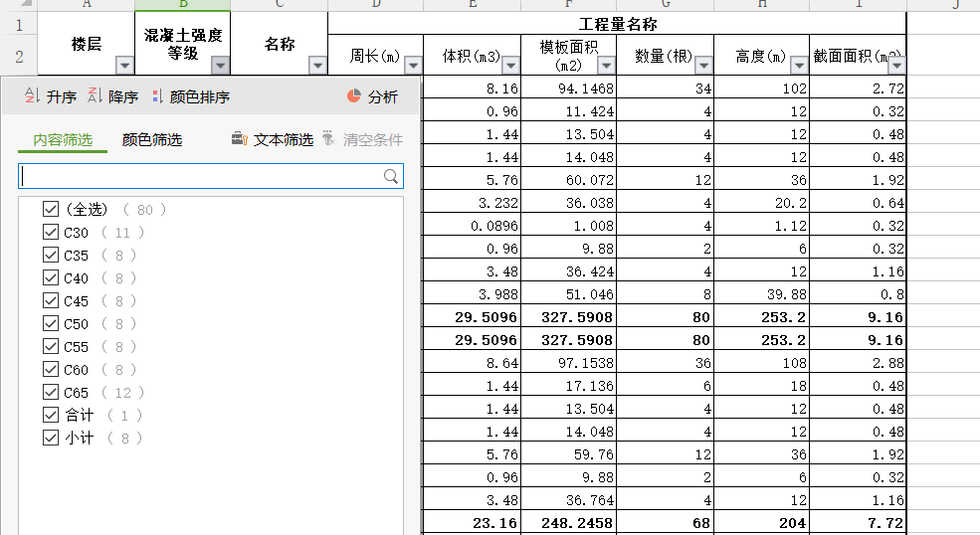Image resolution: width=980 pixels, height=535 pixels.
Task: Select bold cell with value 204
Action: (x=762, y=523)
